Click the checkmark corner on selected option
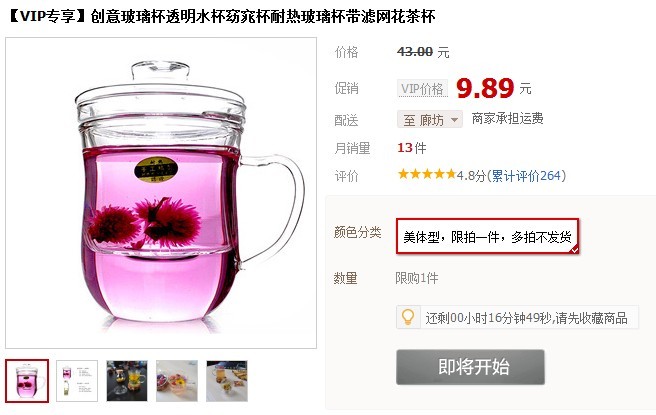 tap(574, 249)
